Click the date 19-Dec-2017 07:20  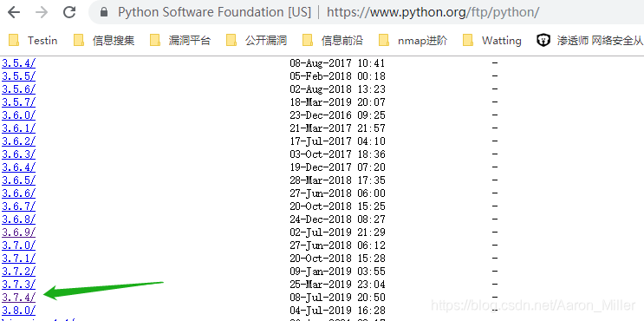337,167
